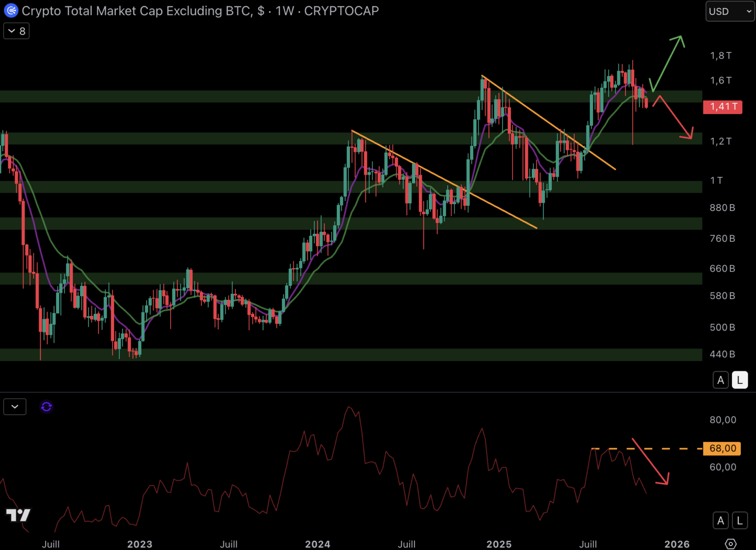
Task: Toggle auto scale A on indicator pane
Action: tap(720, 520)
